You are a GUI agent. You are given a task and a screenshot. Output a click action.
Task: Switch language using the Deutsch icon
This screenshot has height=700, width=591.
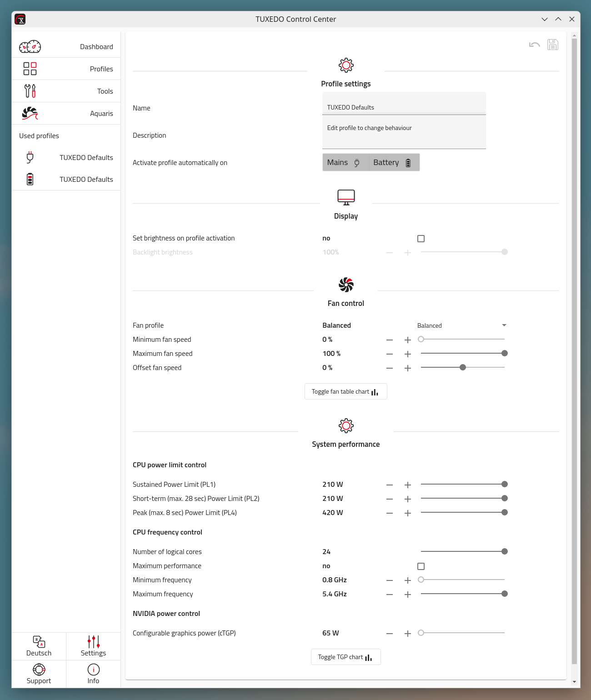[39, 642]
